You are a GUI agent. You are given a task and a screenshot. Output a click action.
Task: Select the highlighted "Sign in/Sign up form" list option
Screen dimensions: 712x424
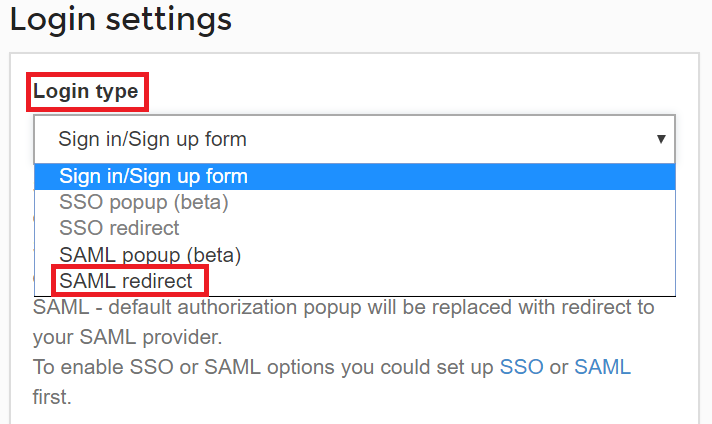[153, 177]
